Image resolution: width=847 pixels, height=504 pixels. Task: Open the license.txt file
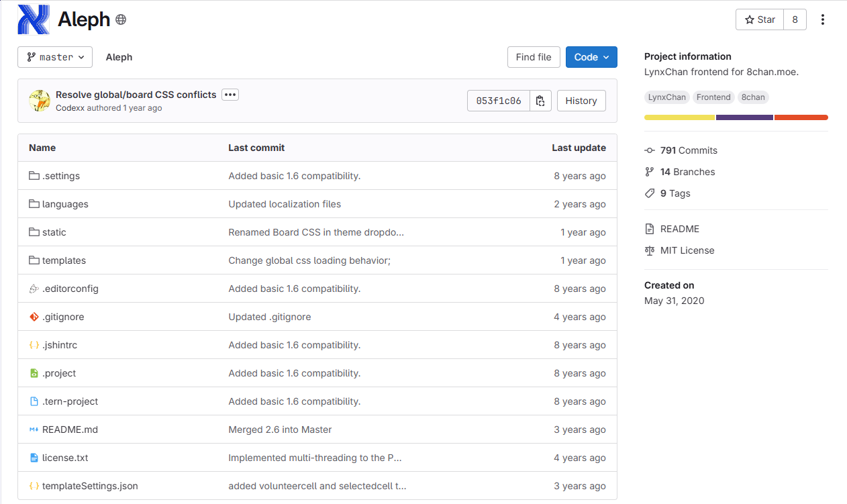[x=65, y=458]
